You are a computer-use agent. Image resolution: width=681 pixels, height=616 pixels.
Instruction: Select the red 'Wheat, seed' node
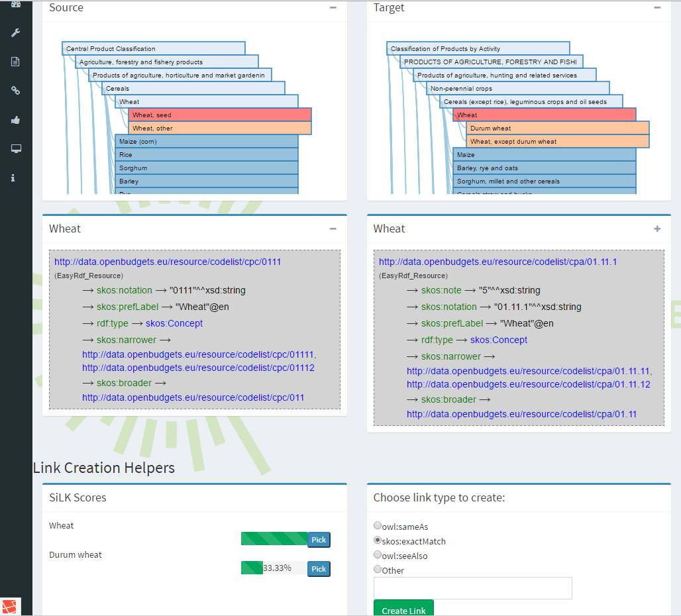(220, 115)
